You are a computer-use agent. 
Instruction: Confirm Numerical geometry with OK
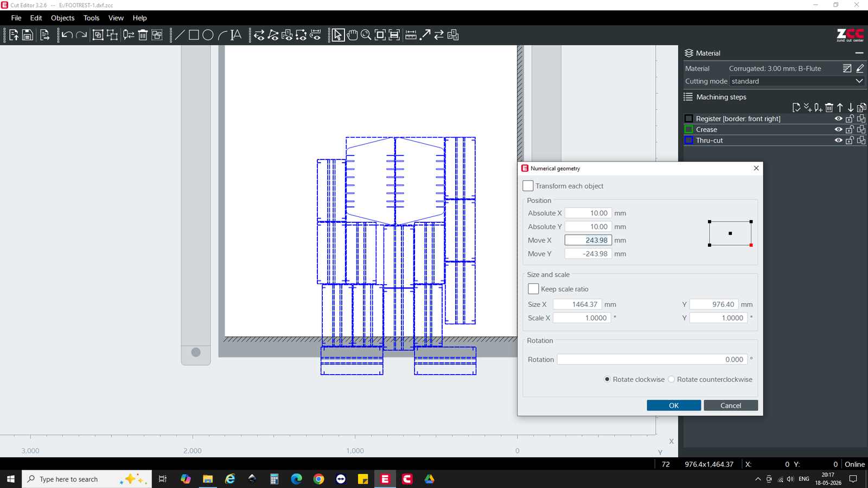pos(674,406)
